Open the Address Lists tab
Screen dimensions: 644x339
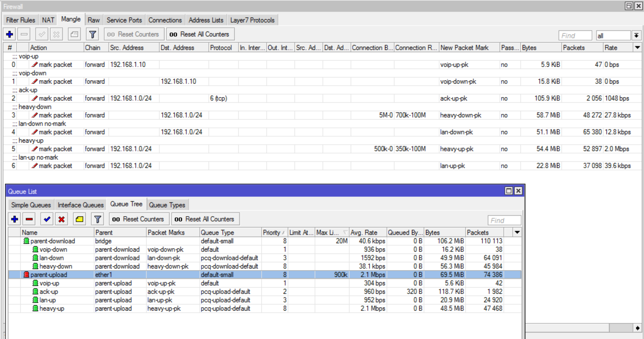click(x=206, y=20)
